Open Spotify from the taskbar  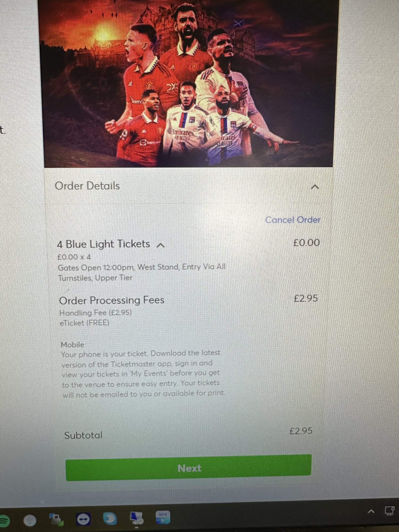4,521
